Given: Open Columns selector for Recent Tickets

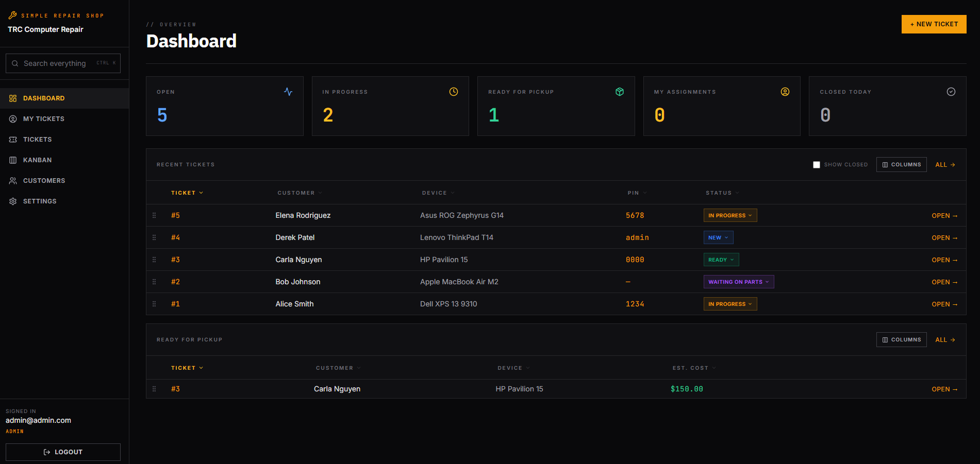Looking at the screenshot, I should [x=901, y=165].
